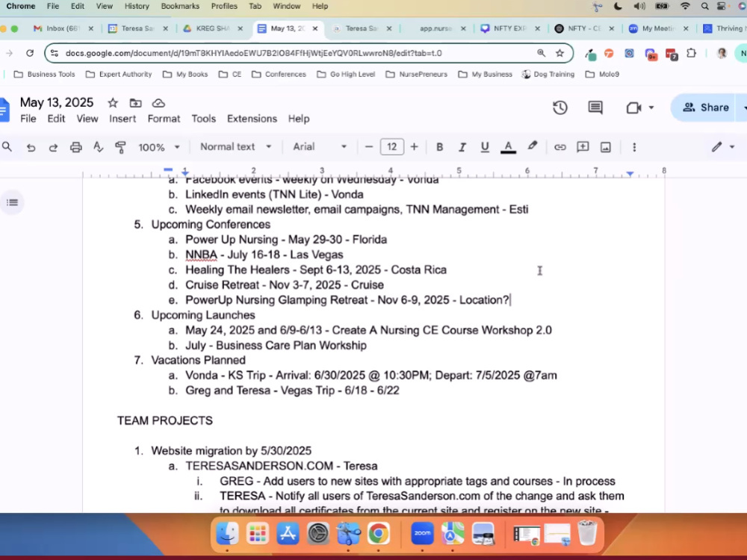Open the More options three-dot menu
This screenshot has height=560, width=747.
coord(634,147)
